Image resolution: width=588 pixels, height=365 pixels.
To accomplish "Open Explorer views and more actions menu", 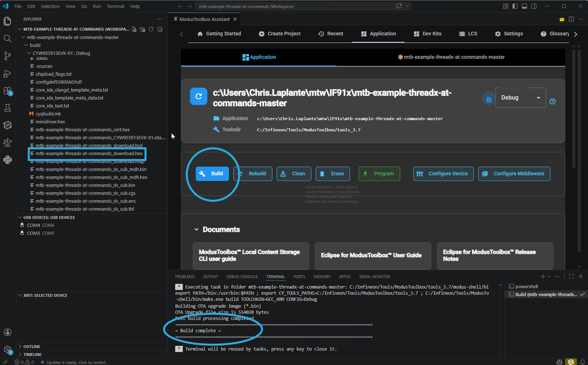I will click(159, 19).
